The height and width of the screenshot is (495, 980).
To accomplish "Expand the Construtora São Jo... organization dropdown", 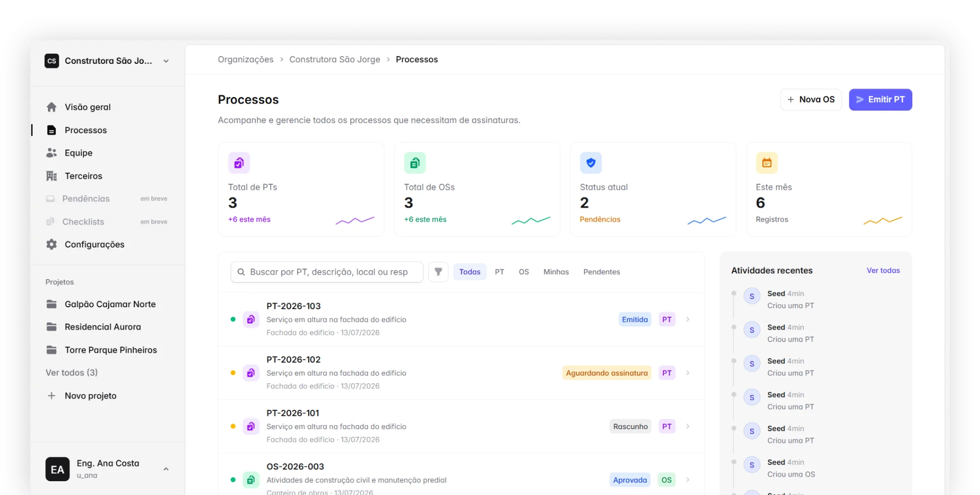I will coord(166,61).
